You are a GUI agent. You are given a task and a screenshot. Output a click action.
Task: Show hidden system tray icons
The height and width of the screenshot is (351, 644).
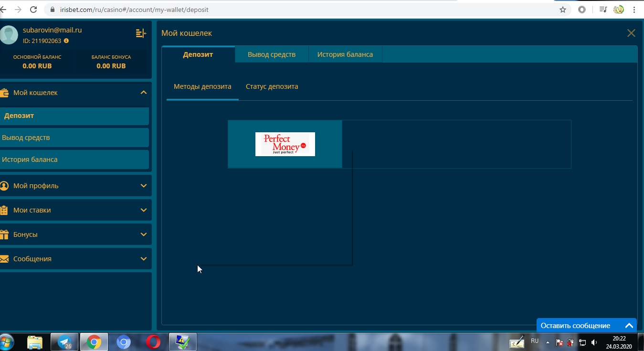(x=548, y=342)
